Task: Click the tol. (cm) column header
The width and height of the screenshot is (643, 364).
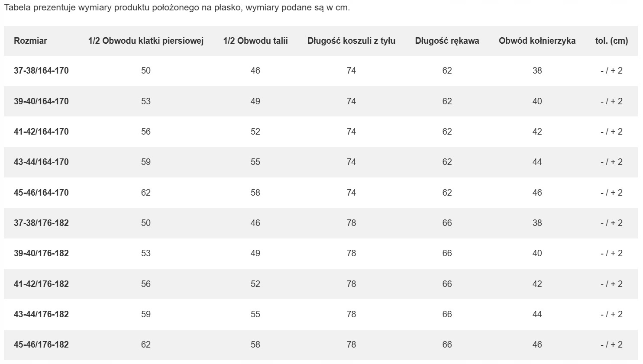Action: pos(611,41)
